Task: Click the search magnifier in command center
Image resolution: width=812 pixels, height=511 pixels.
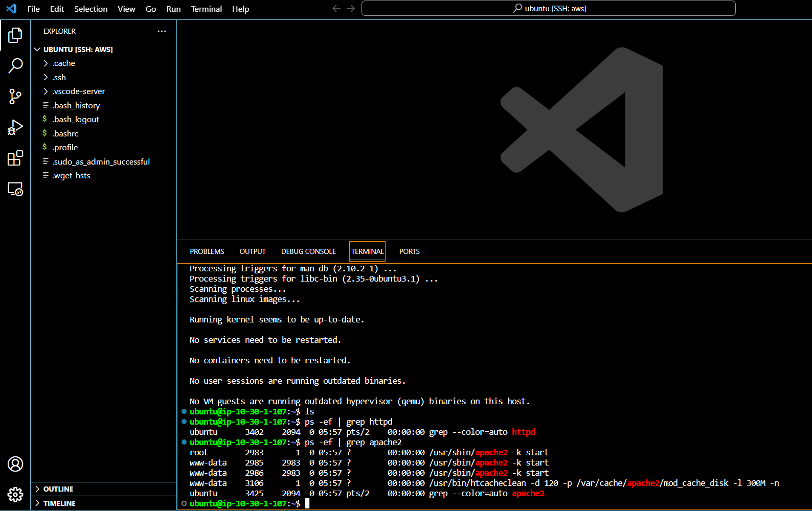Action: (x=517, y=8)
